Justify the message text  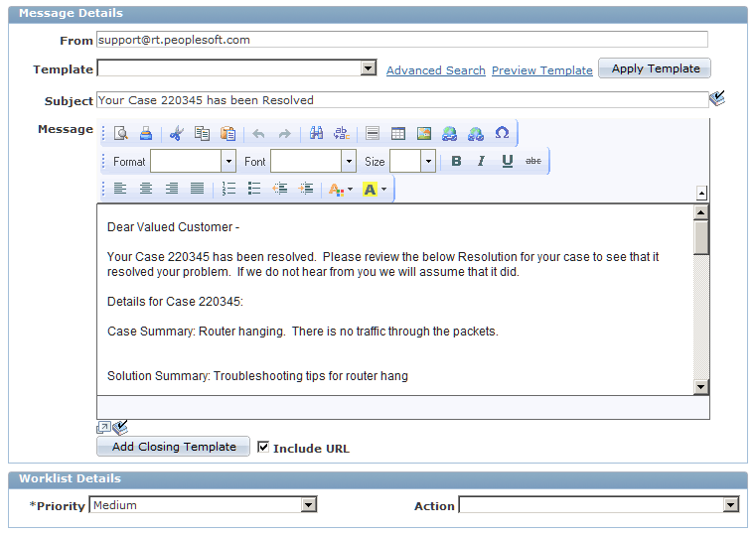click(197, 189)
